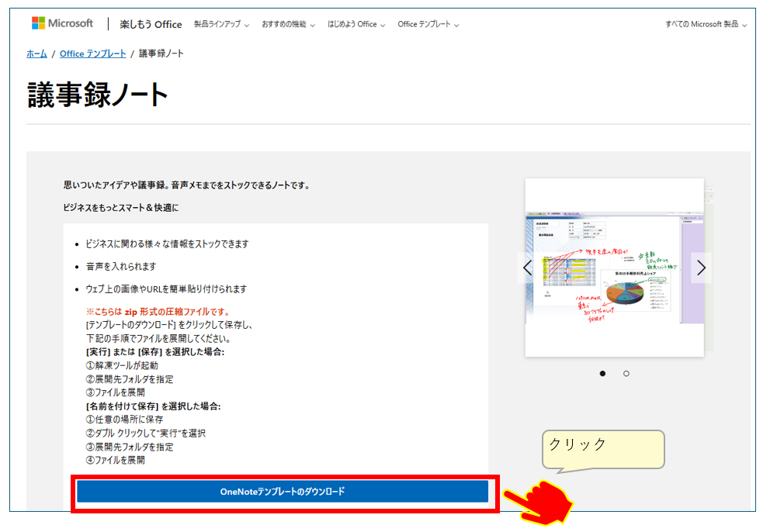Image resolution: width=777 pixels, height=532 pixels.
Task: Select the second empty carousel dot
Action: (x=626, y=374)
